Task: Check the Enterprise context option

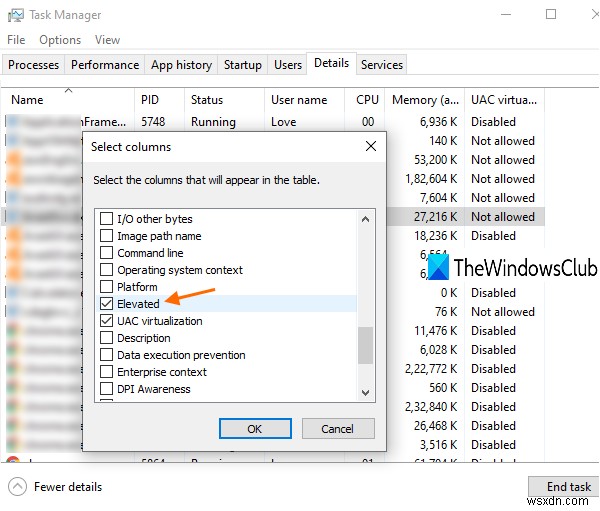Action: [x=106, y=371]
